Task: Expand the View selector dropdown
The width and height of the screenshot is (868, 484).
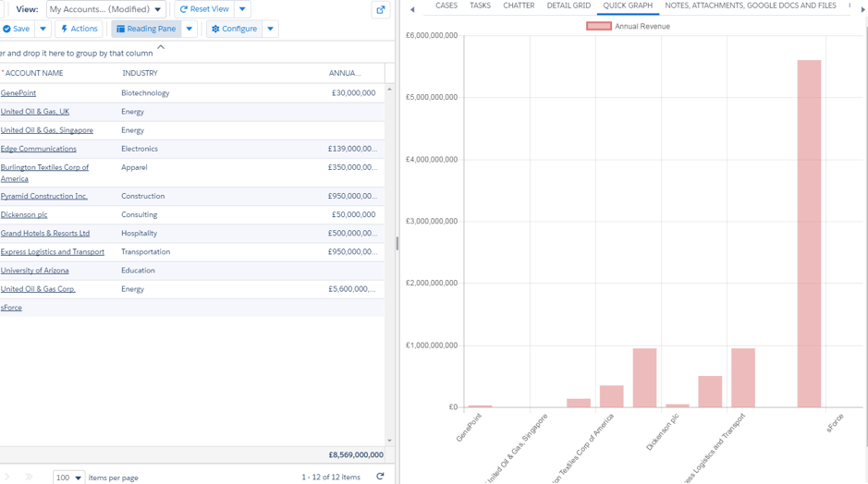Action: (105, 9)
